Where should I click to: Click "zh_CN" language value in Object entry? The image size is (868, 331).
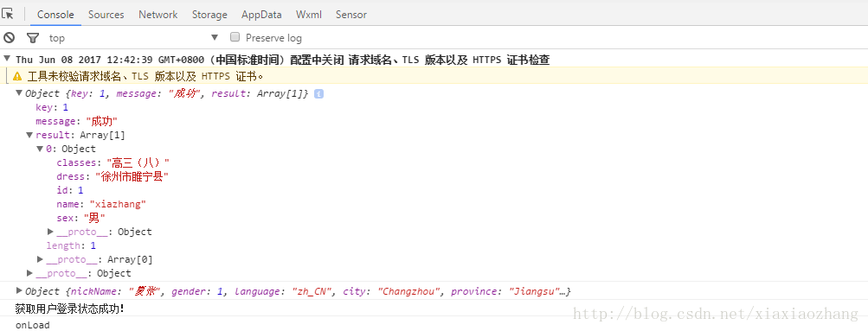tap(312, 291)
